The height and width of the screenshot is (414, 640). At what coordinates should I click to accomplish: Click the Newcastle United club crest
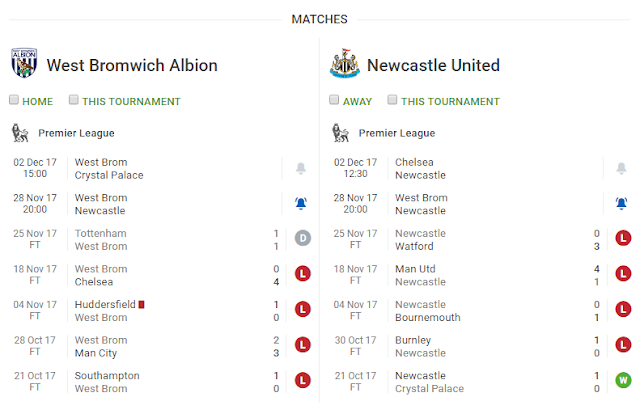coord(343,64)
